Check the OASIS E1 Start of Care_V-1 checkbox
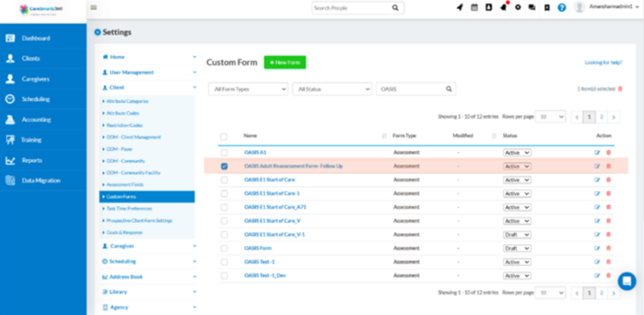This screenshot has height=315, width=644. (224, 235)
